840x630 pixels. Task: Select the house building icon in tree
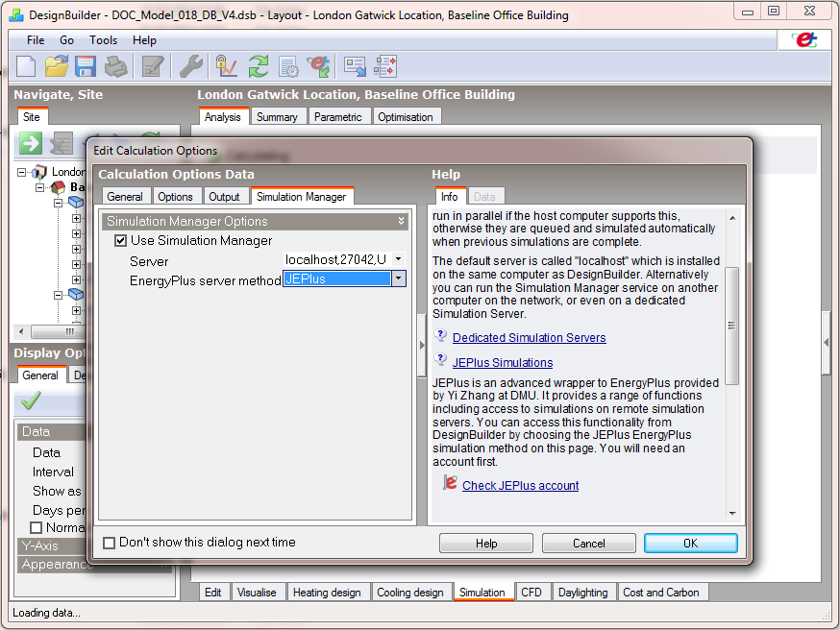[58, 187]
